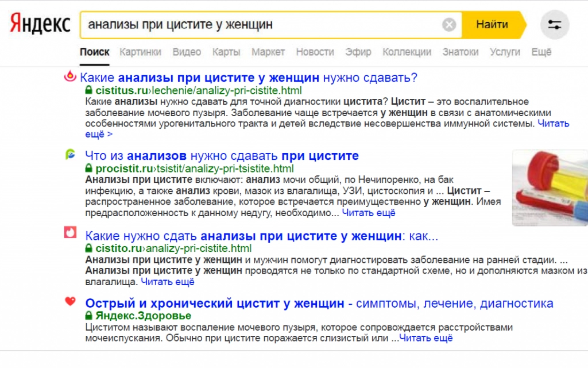Open result 'Какие анализы при цистите у женщин нужно сдавать?'
Image resolution: width=588 pixels, height=368 pixels.
coord(249,78)
